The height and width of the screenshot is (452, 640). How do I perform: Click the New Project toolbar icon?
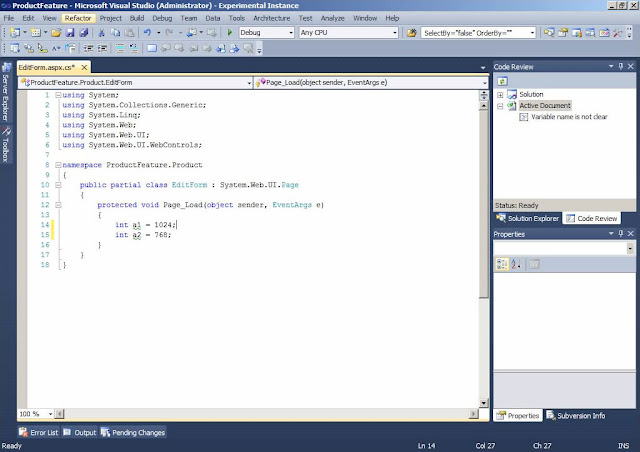pyautogui.click(x=15, y=33)
